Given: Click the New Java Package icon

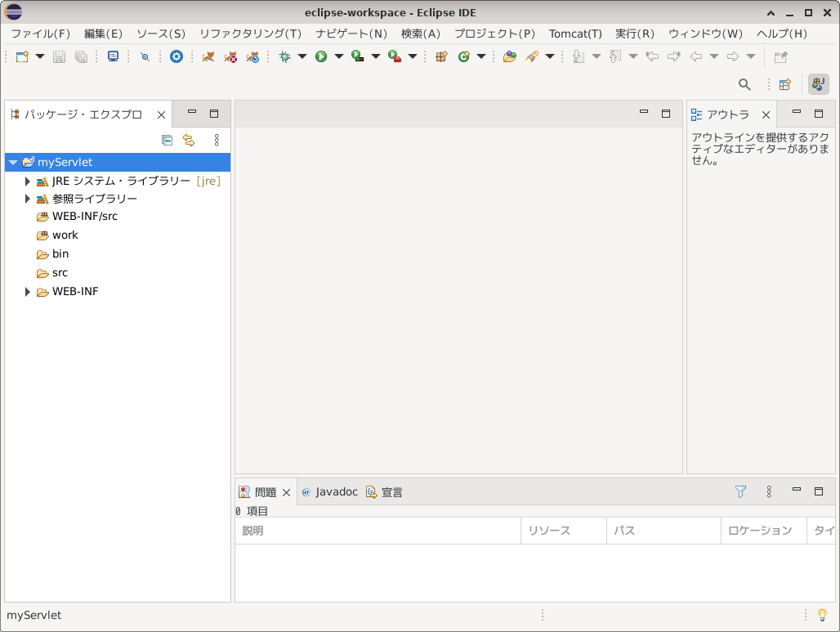Looking at the screenshot, I should tap(441, 56).
